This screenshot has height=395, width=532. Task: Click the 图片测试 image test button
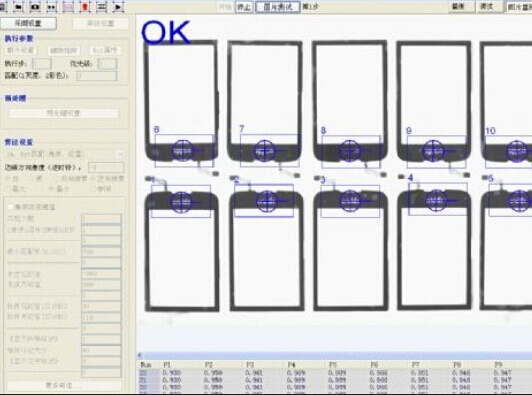[x=278, y=7]
